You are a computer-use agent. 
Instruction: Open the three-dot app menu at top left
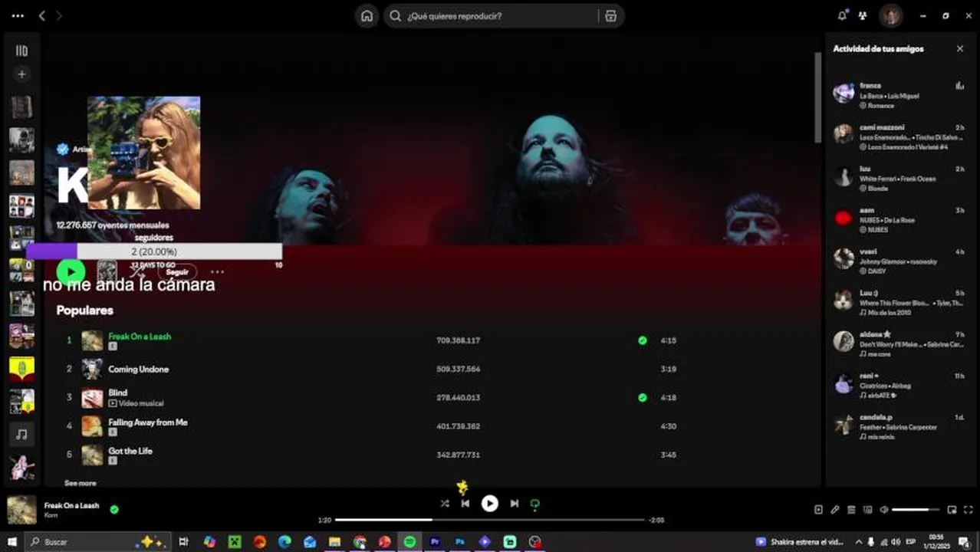pyautogui.click(x=18, y=15)
